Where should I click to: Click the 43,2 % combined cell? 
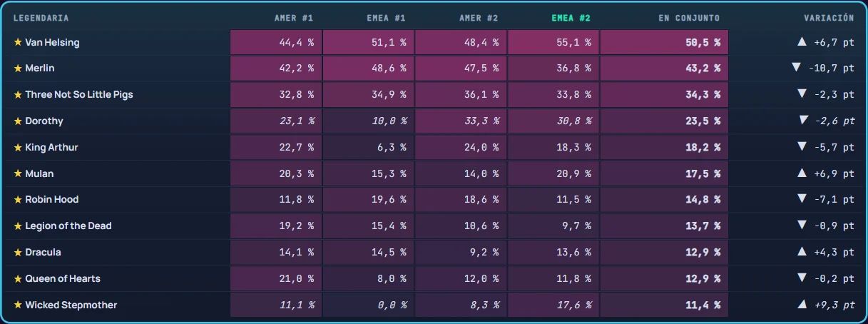click(664, 69)
